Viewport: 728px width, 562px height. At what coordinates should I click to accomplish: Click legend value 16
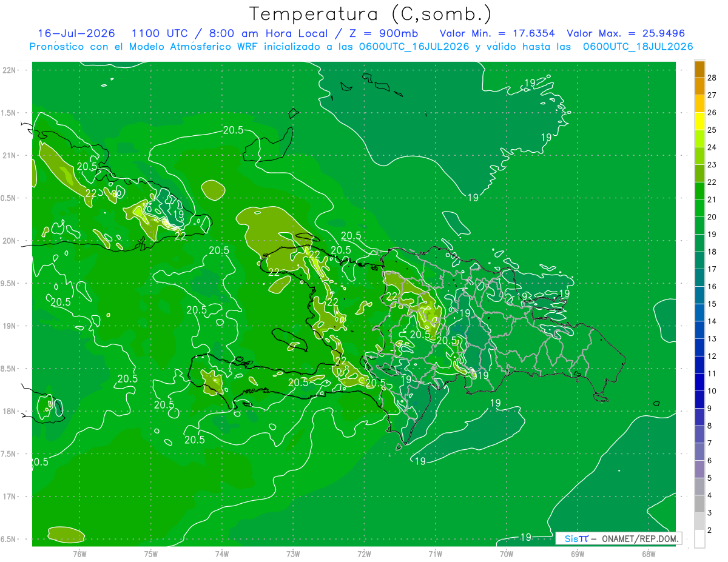pyautogui.click(x=712, y=287)
